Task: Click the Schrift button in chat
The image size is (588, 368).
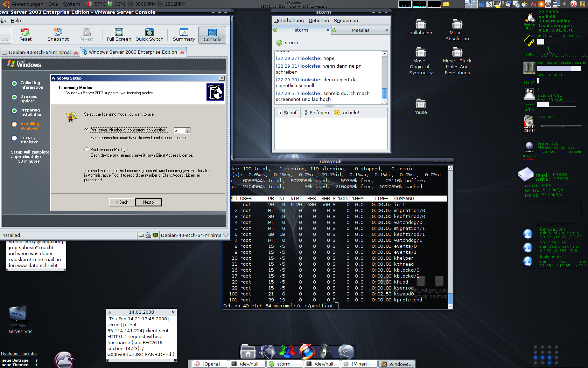Action: coord(288,113)
